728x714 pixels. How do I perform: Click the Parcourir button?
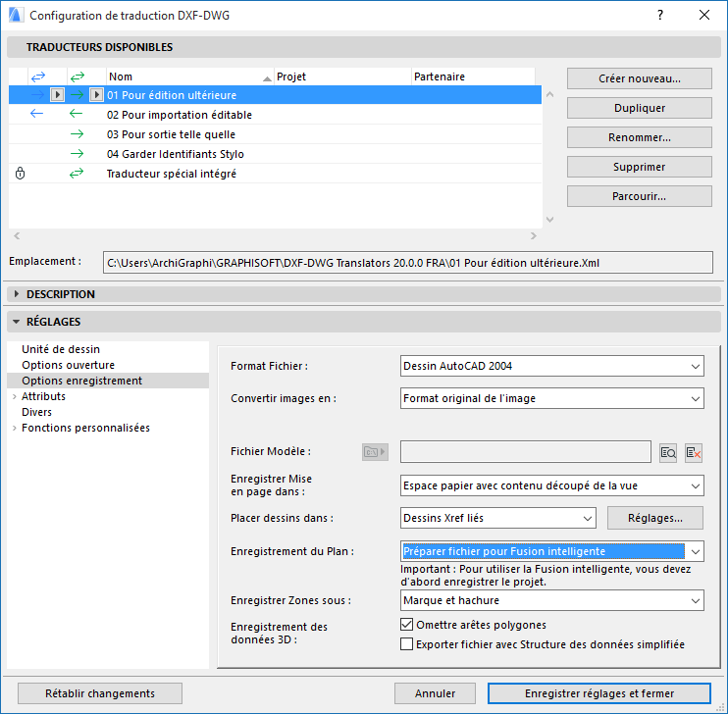coord(640,196)
